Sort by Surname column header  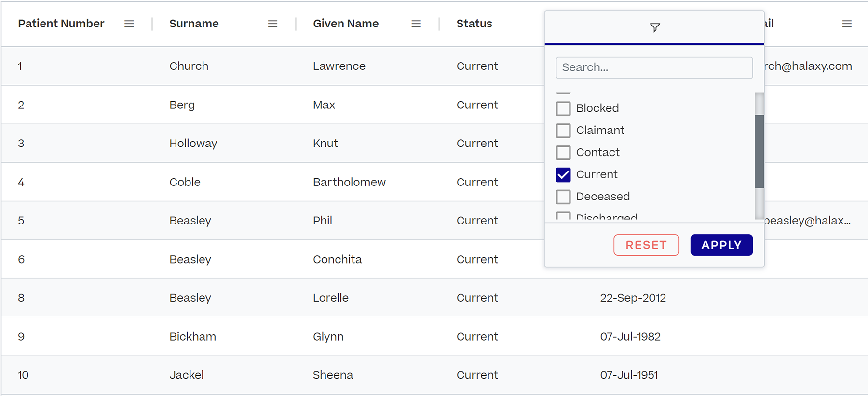tap(194, 24)
